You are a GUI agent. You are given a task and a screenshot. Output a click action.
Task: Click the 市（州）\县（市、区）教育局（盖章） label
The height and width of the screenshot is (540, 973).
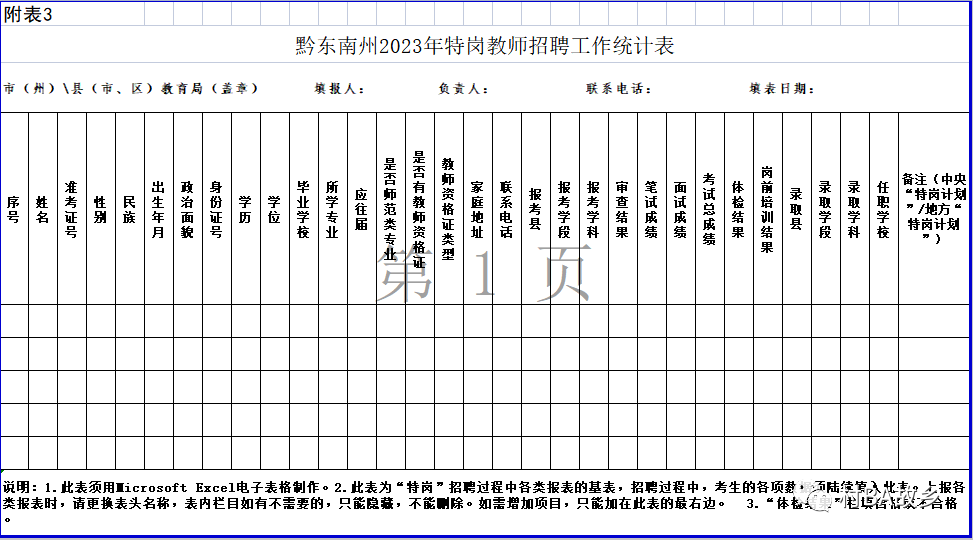click(131, 89)
